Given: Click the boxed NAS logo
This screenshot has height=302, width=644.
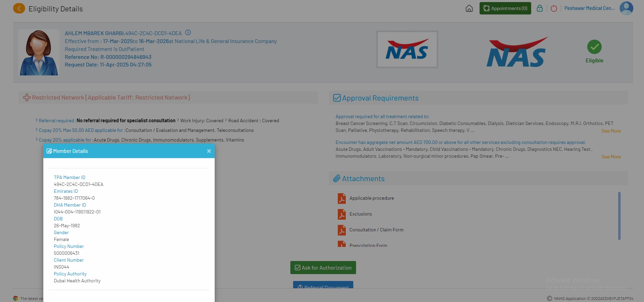Looking at the screenshot, I should click(407, 49).
